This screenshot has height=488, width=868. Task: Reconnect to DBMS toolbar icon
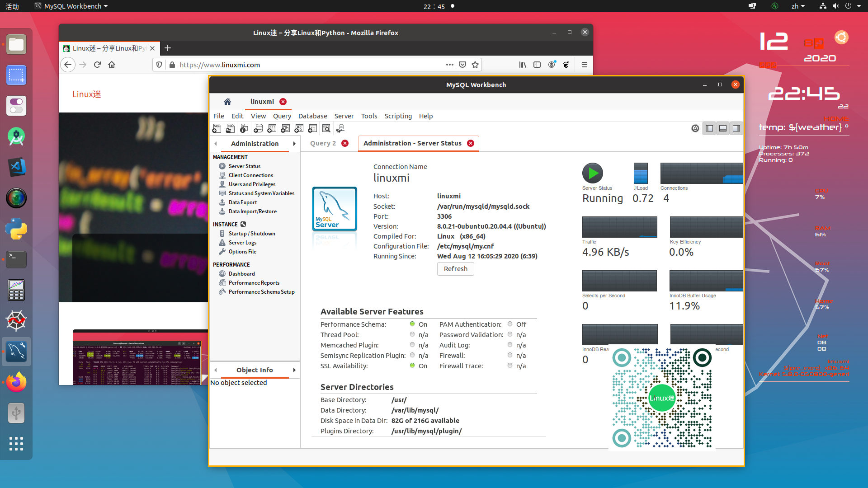point(340,129)
